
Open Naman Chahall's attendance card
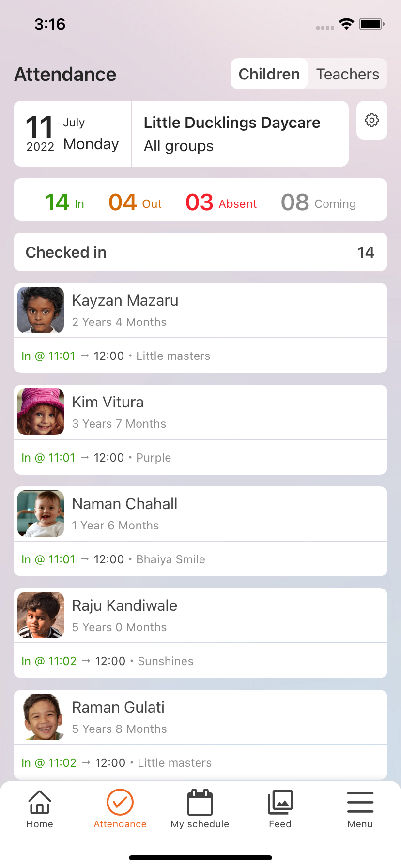click(200, 531)
